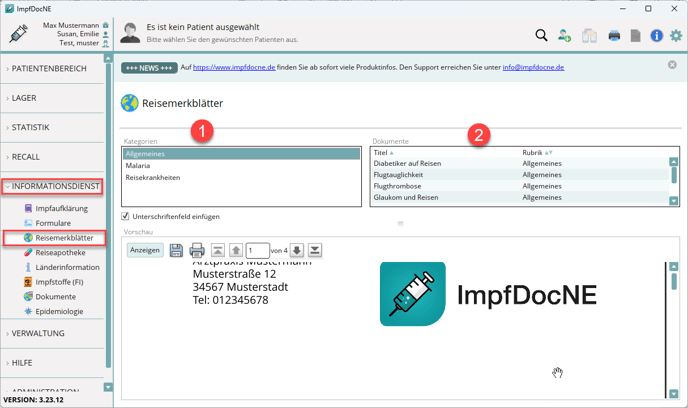Select Allgemeines category
The height and width of the screenshot is (408, 688).
coord(241,154)
